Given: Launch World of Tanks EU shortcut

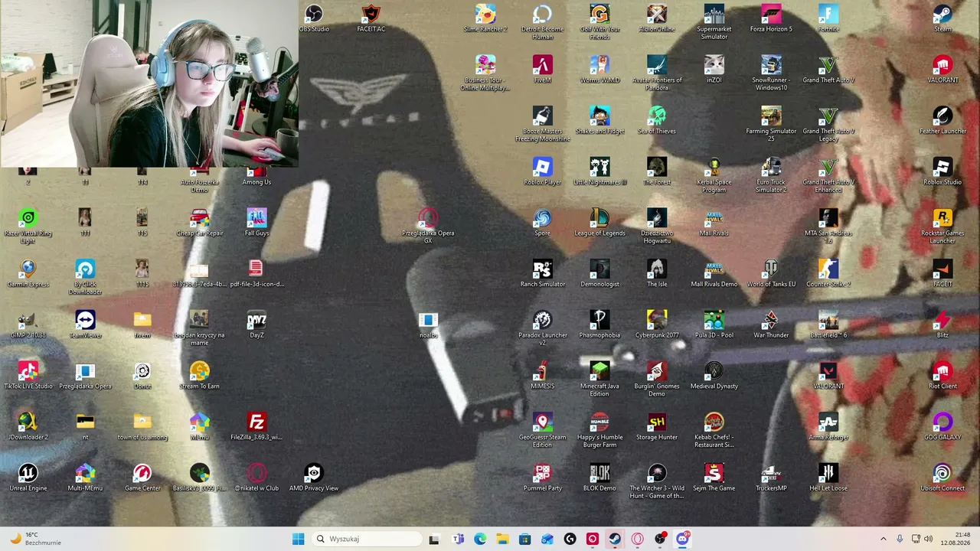Looking at the screenshot, I should pyautogui.click(x=771, y=273).
